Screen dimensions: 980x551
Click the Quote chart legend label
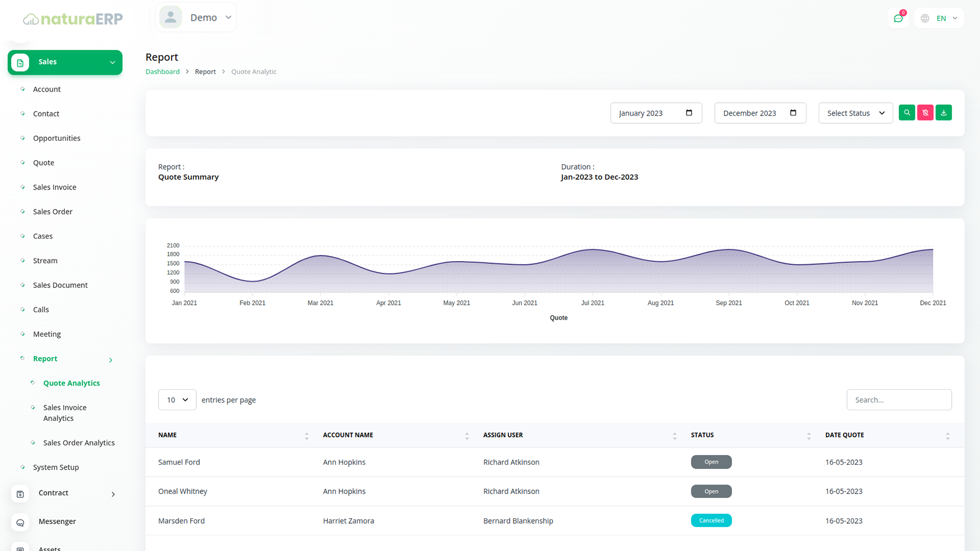pos(558,318)
